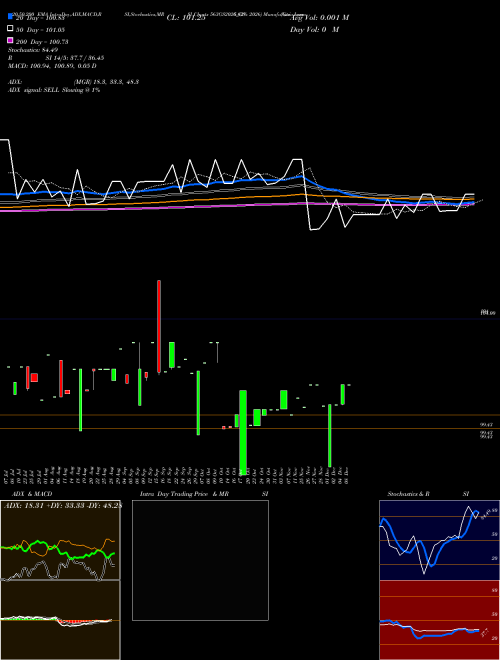Click the 'Intra Day Trading Price & MR' title
Screen dimensions: 500x660
coord(184,494)
